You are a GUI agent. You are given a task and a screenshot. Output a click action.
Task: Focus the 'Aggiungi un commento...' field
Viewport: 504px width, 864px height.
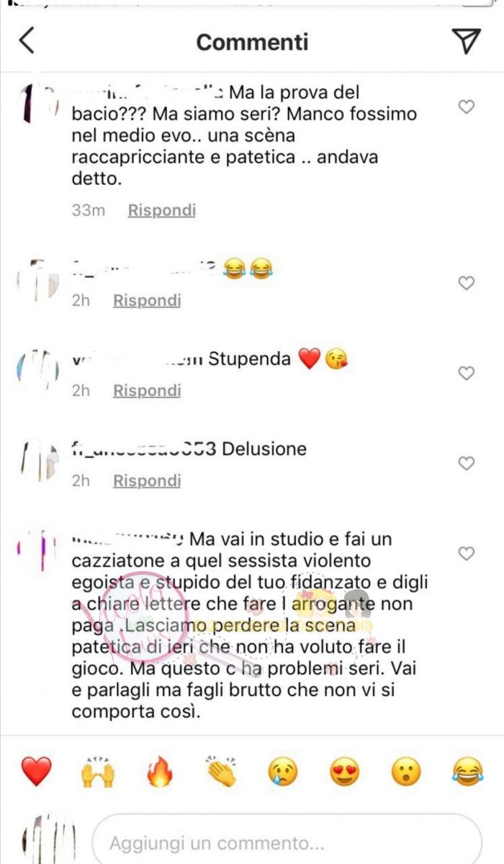pyautogui.click(x=287, y=842)
